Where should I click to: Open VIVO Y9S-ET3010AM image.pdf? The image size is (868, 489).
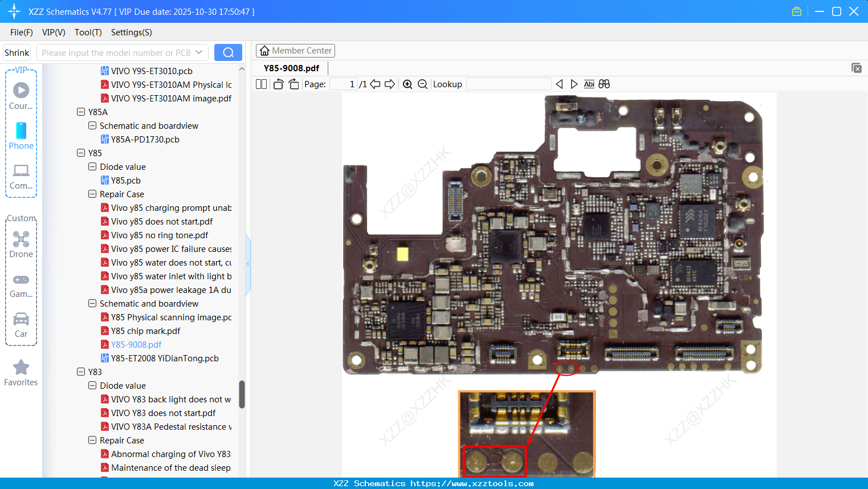pos(171,98)
